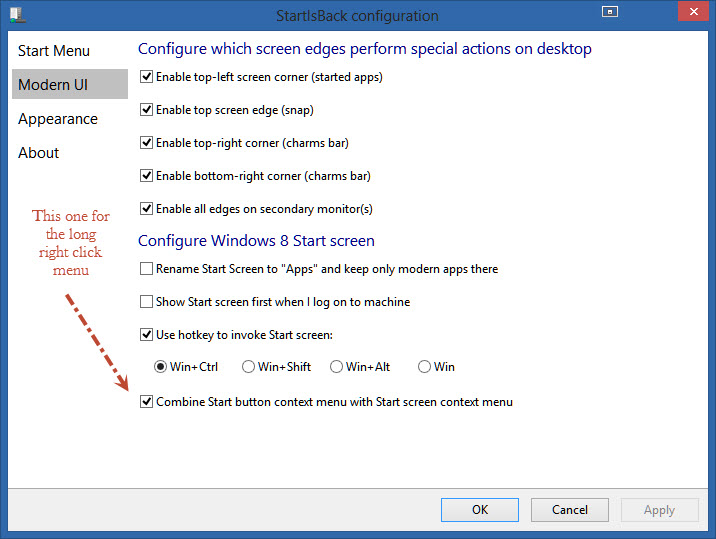Choose the Win+Alt hotkey radio option

click(x=337, y=367)
